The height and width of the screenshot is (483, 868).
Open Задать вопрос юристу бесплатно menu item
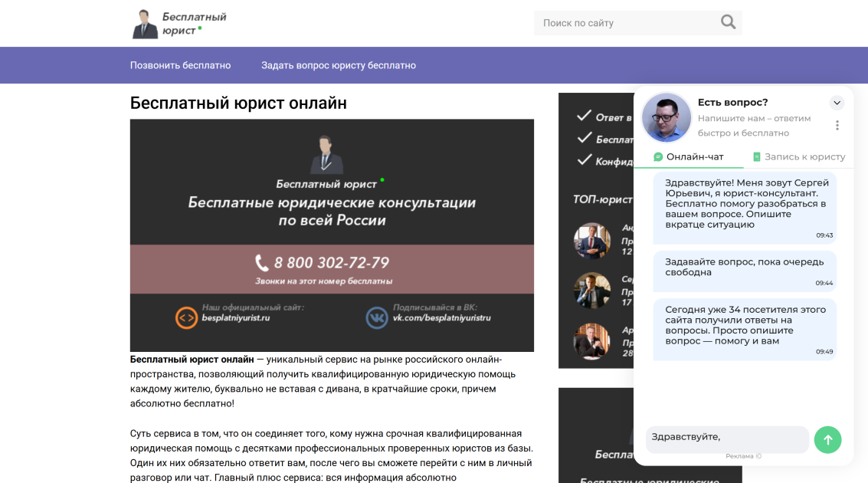click(339, 65)
